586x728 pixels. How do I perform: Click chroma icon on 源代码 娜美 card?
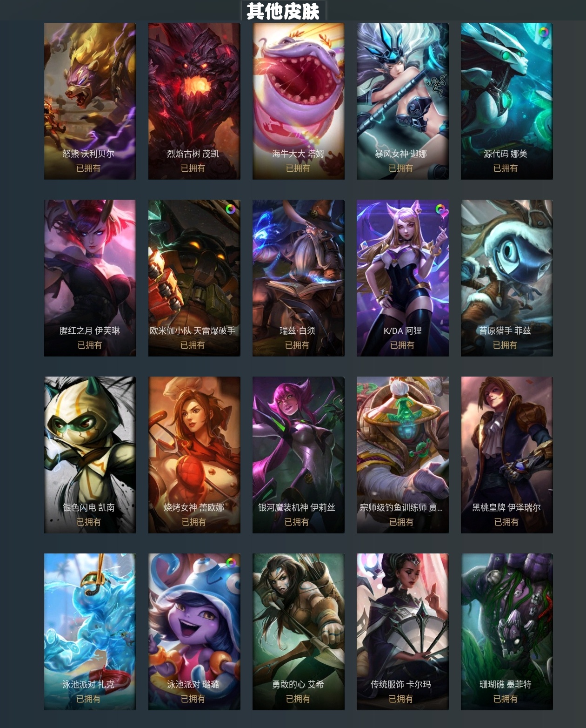click(543, 32)
